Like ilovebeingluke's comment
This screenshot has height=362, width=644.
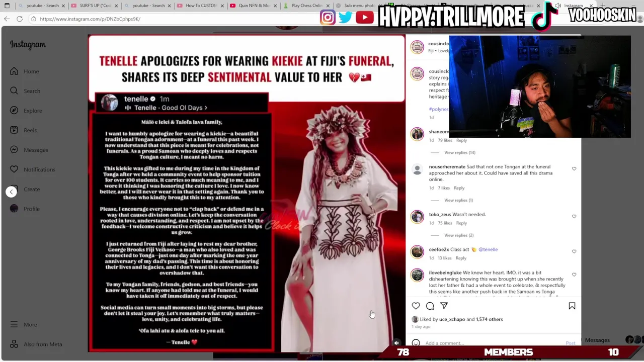click(x=574, y=275)
